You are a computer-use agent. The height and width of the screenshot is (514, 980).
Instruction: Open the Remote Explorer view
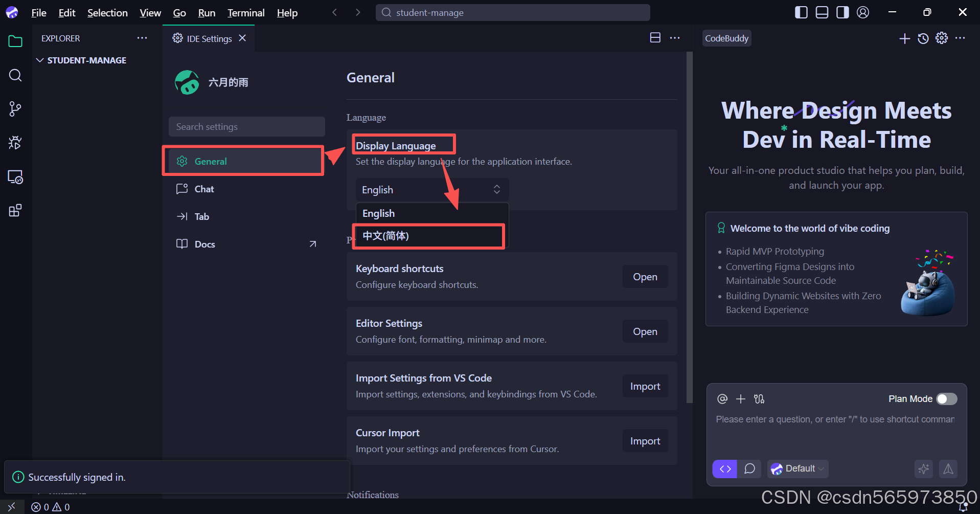click(x=15, y=177)
